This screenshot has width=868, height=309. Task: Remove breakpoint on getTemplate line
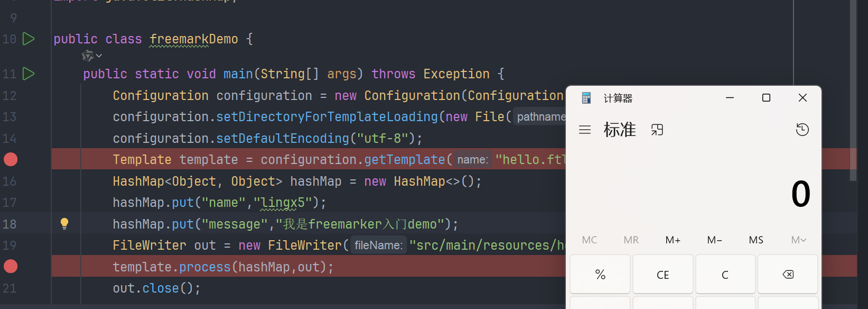tap(11, 159)
